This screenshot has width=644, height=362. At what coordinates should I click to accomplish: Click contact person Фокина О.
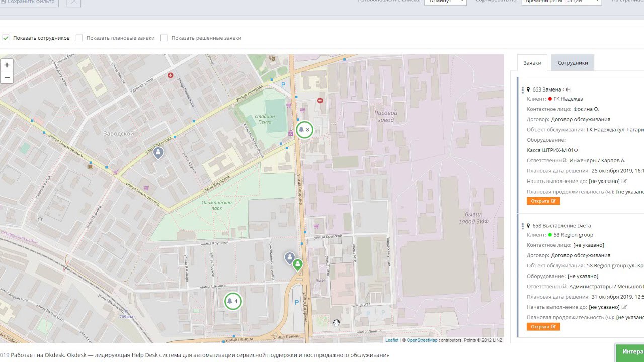coord(586,109)
